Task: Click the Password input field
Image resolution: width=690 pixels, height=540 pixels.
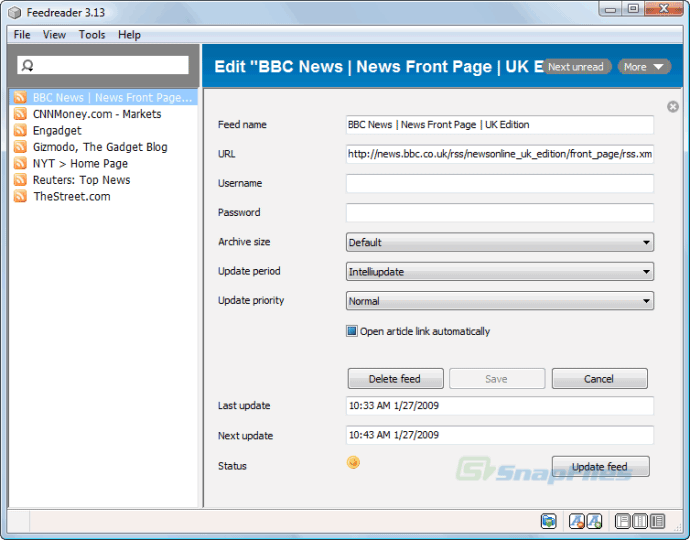Action: [x=500, y=213]
